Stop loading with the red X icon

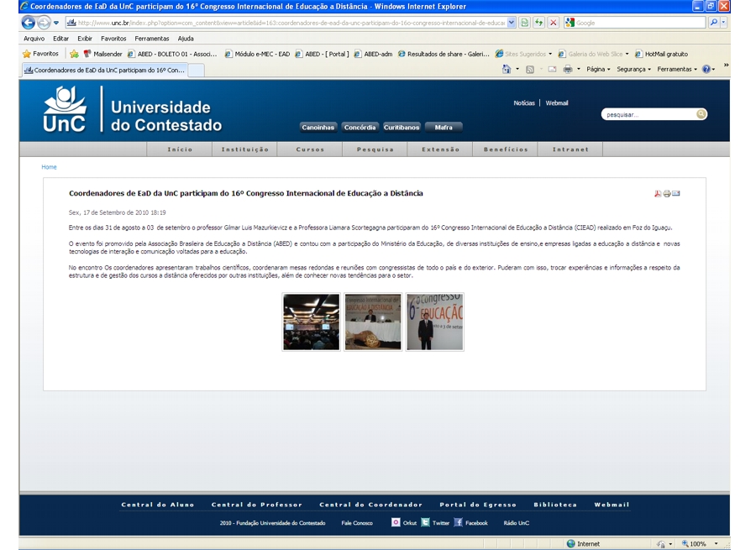(x=554, y=23)
